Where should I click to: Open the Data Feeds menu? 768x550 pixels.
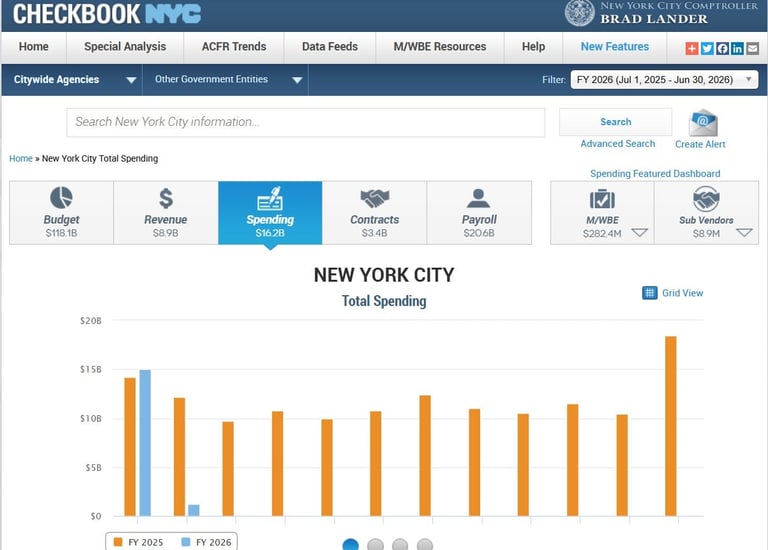click(x=330, y=47)
